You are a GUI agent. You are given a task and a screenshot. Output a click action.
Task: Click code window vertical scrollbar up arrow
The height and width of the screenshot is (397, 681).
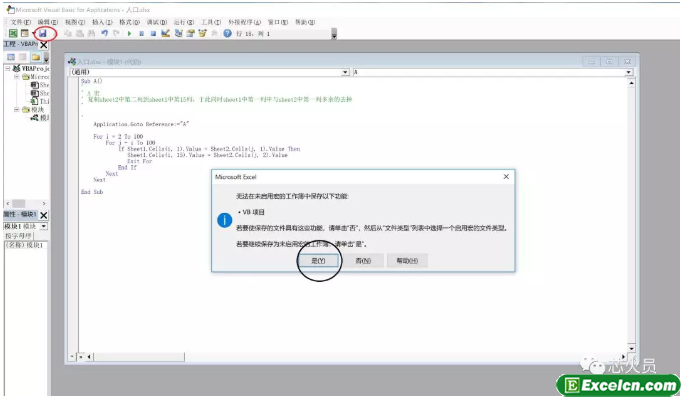pyautogui.click(x=631, y=82)
